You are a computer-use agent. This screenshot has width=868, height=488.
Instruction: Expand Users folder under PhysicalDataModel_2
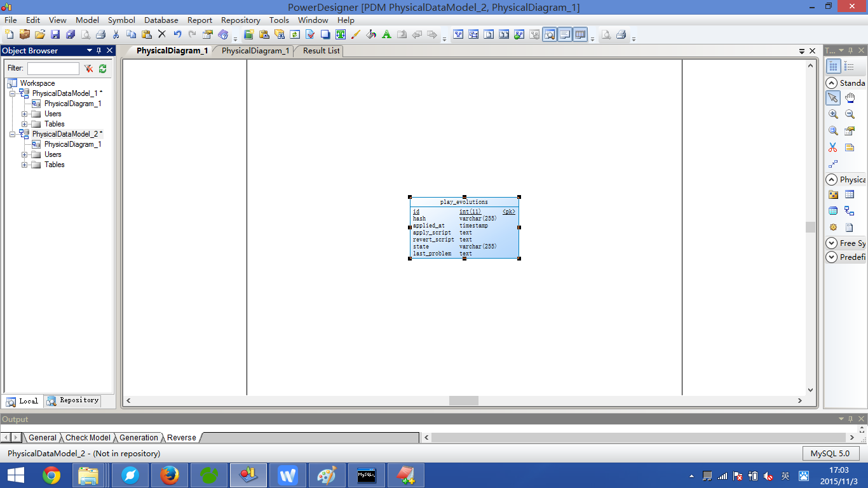pyautogui.click(x=25, y=154)
